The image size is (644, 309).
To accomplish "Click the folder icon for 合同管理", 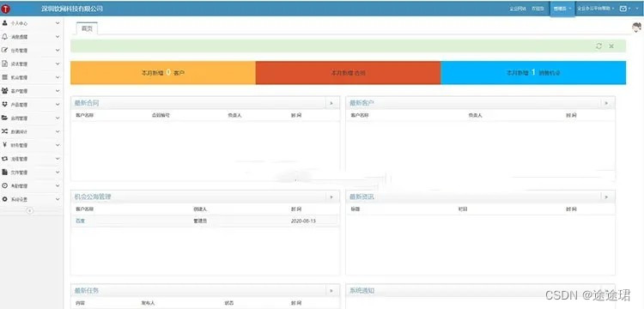I will (4, 118).
